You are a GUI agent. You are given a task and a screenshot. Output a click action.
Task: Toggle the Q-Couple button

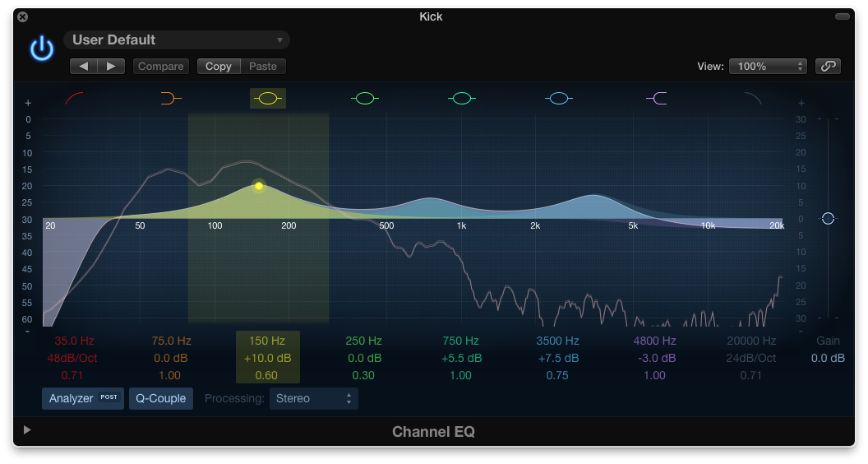[x=161, y=398]
